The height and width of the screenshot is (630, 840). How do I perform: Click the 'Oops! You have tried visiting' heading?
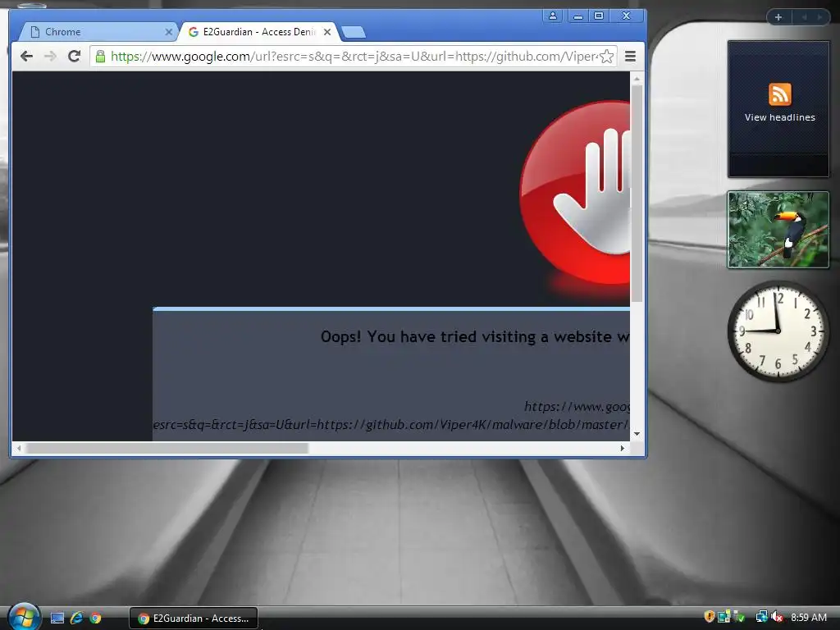click(475, 337)
